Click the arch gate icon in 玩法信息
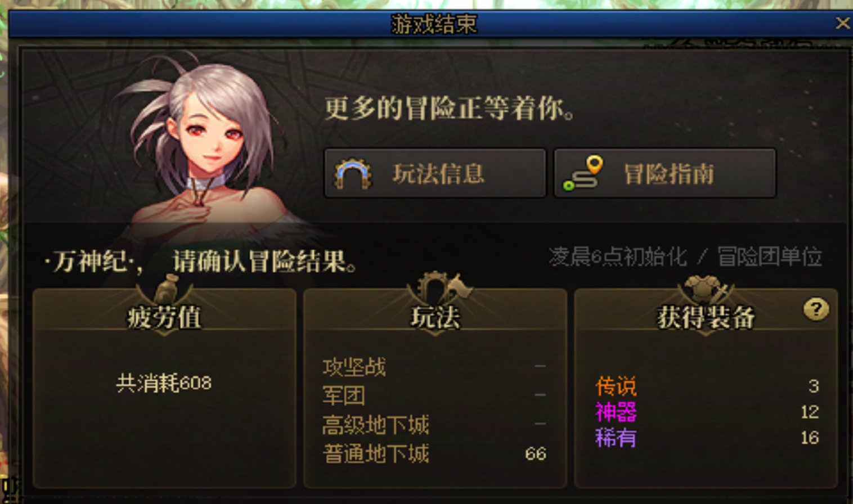Image resolution: width=853 pixels, height=504 pixels. click(353, 174)
